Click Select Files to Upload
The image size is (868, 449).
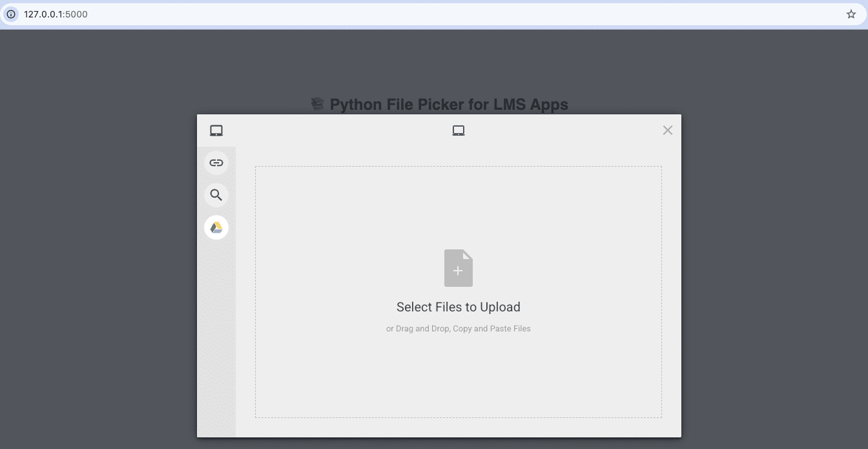[459, 307]
